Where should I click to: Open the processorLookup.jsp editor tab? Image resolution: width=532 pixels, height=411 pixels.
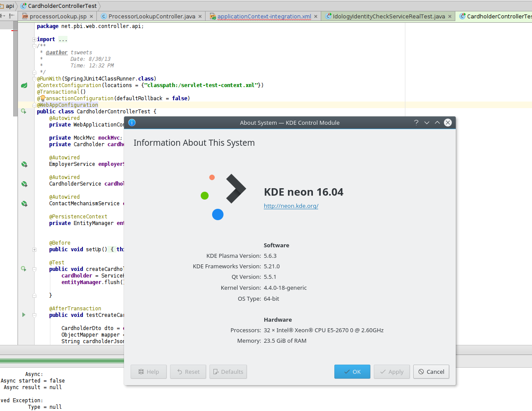point(58,16)
